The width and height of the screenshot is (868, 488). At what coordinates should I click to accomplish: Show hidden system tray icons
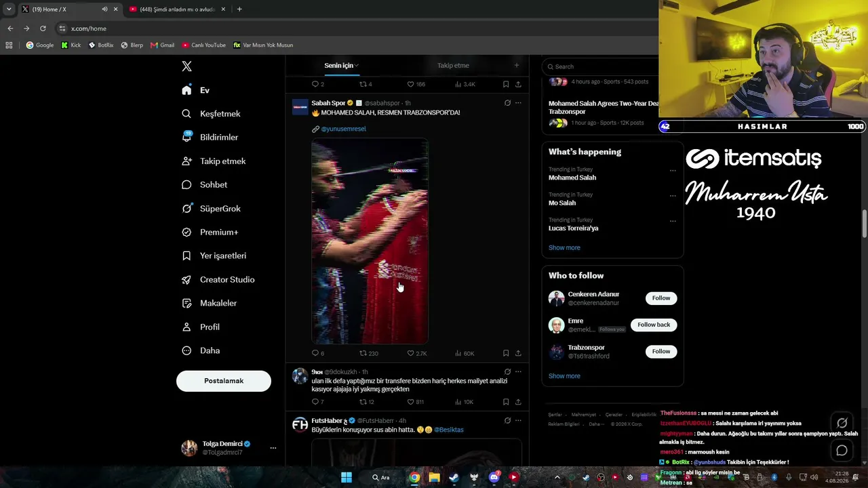point(557,477)
